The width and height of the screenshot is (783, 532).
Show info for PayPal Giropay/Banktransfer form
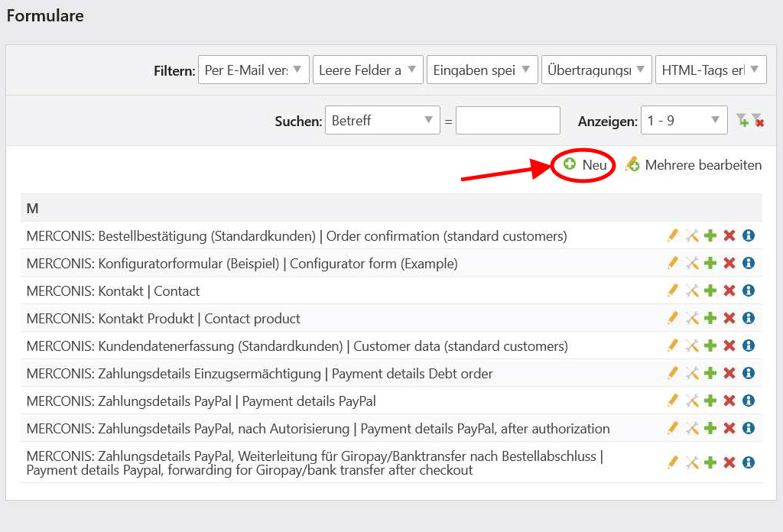748,462
